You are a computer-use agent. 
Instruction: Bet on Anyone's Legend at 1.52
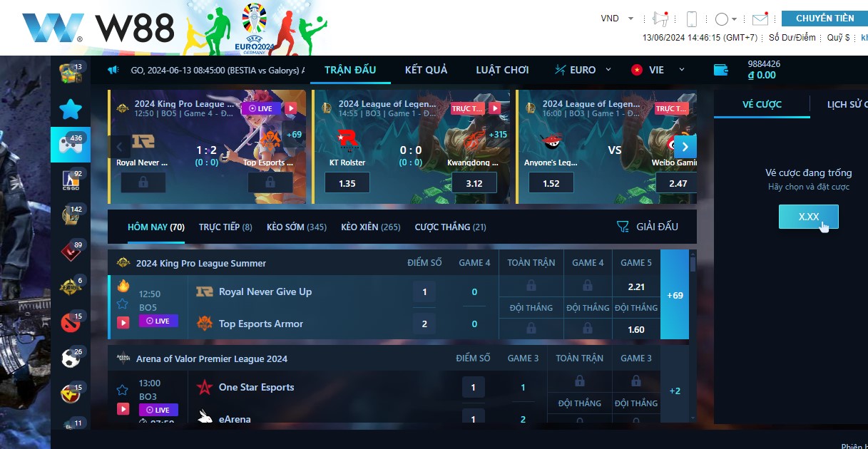(551, 183)
